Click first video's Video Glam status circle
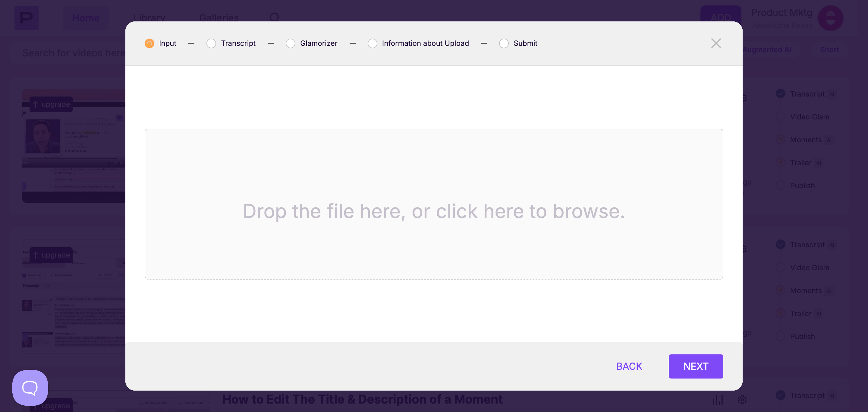868x412 pixels. click(x=780, y=117)
